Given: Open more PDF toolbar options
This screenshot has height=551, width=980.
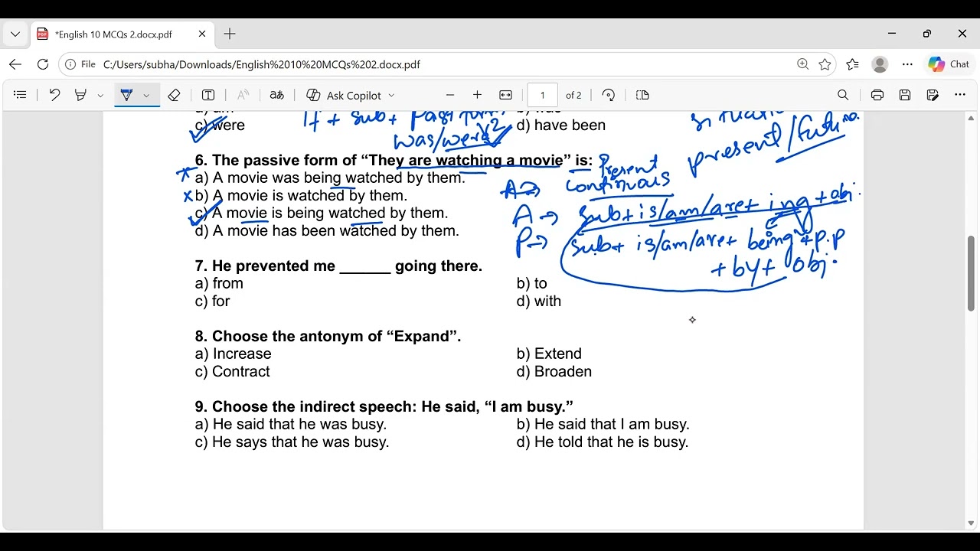Looking at the screenshot, I should coord(960,95).
